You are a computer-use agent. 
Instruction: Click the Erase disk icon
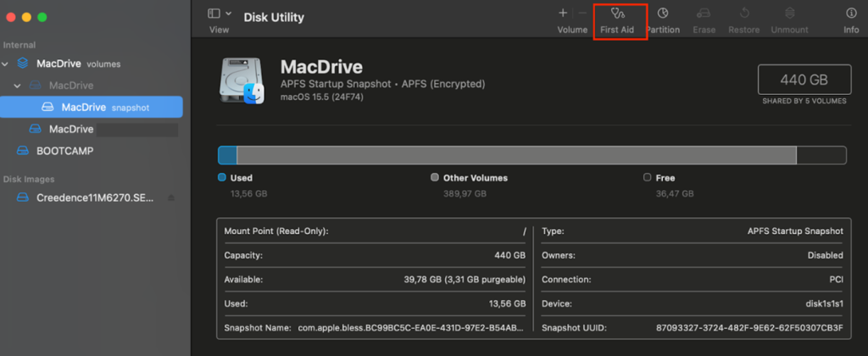click(x=704, y=13)
